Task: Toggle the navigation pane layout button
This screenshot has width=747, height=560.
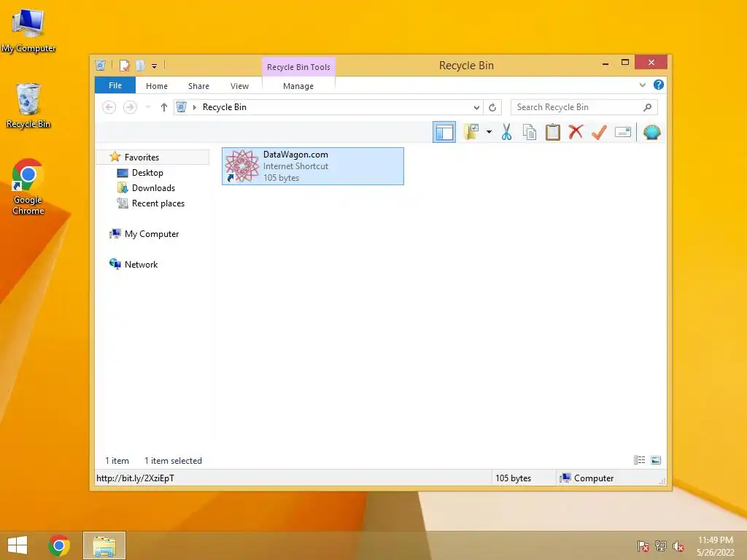Action: pos(444,132)
